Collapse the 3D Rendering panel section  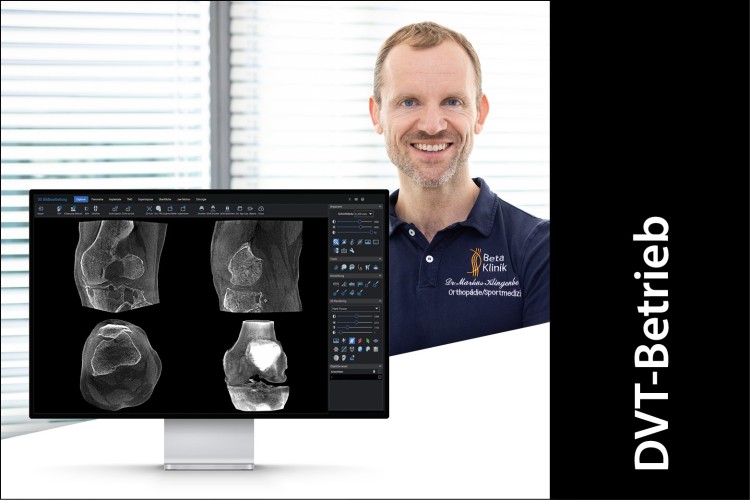[x=378, y=301]
